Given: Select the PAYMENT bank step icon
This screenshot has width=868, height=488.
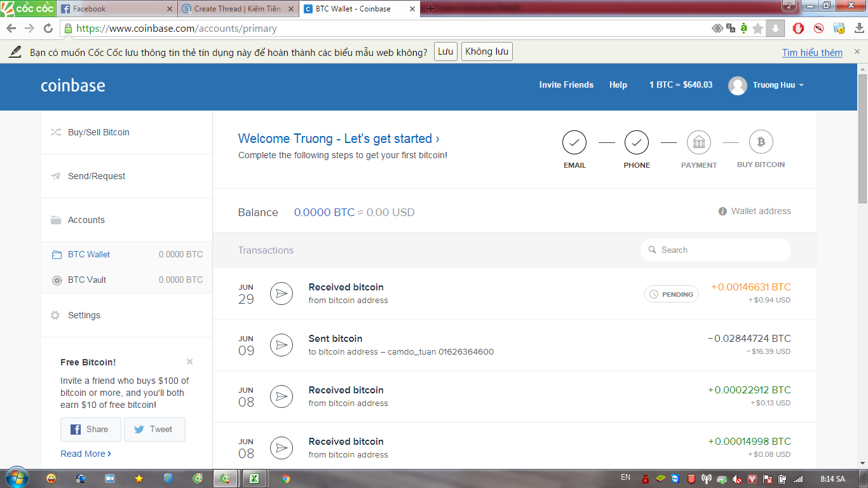Looking at the screenshot, I should (x=699, y=142).
